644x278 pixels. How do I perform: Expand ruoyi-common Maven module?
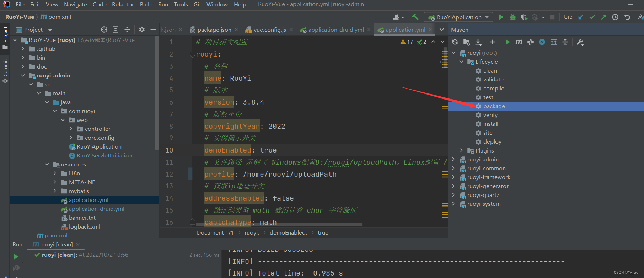[x=453, y=168]
